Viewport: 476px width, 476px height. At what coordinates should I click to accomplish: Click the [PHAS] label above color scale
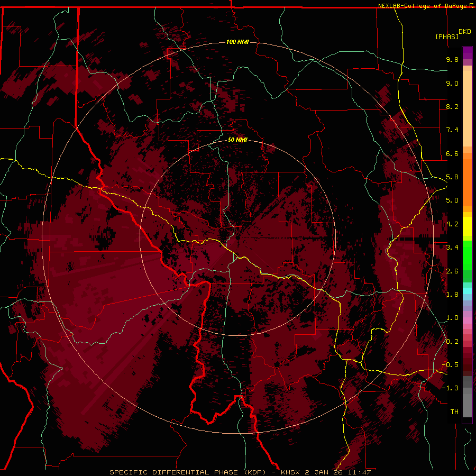[447, 36]
